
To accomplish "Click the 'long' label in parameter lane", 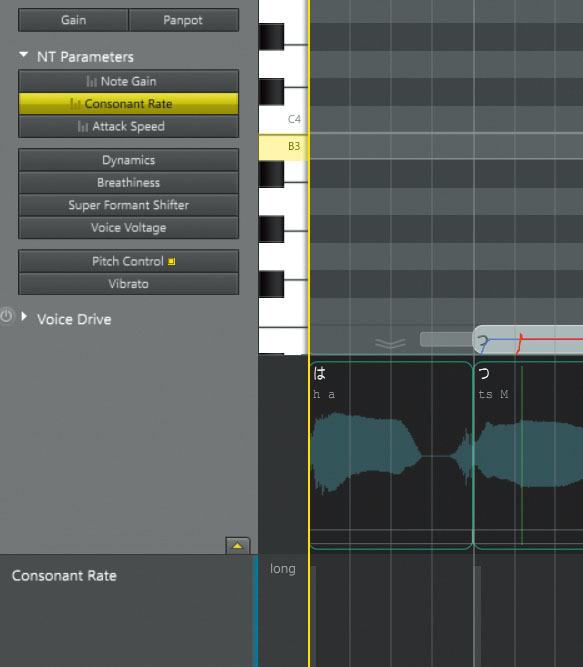I will click(282, 569).
